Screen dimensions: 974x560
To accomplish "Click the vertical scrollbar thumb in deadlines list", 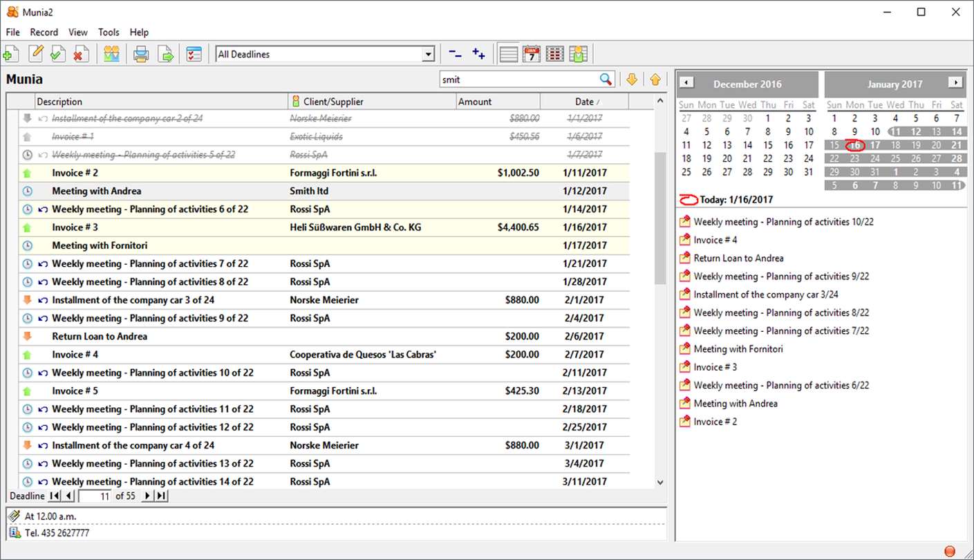I will coord(660,218).
